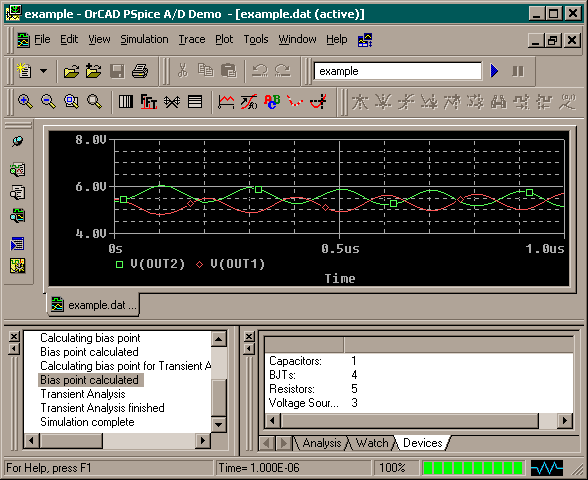The image size is (588, 480).
Task: Toggle Performance Analysis icon
Action: click(x=172, y=101)
